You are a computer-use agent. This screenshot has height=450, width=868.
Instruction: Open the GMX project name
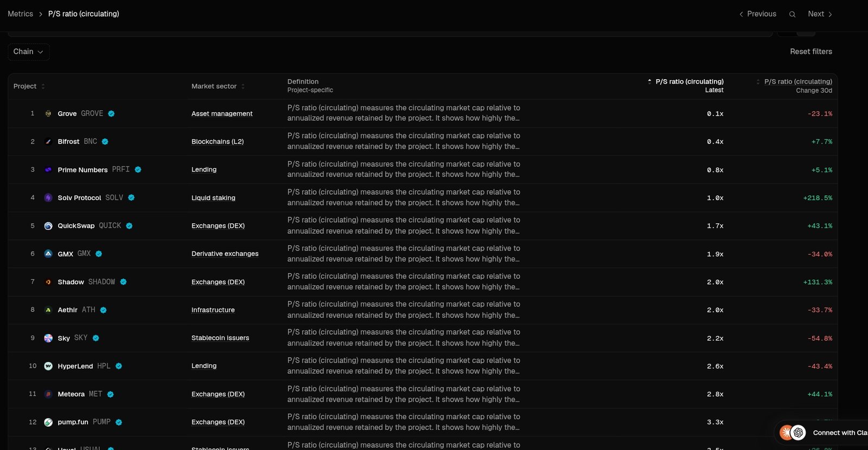(66, 254)
